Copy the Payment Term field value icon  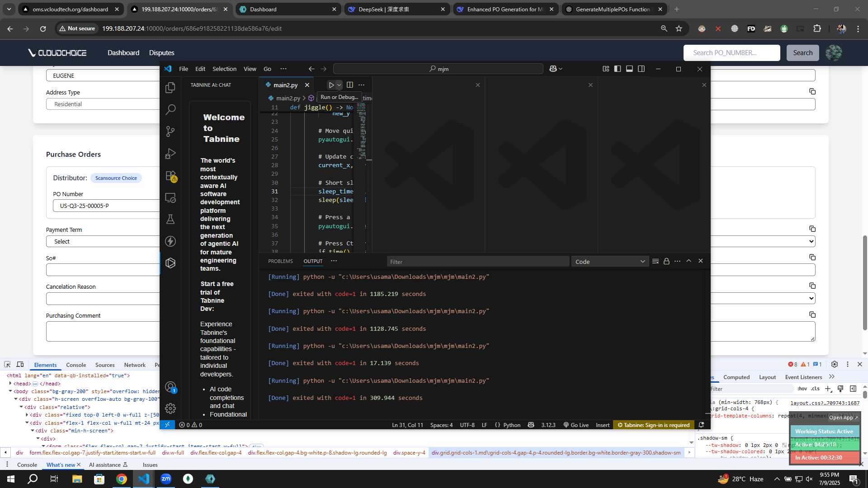point(812,229)
